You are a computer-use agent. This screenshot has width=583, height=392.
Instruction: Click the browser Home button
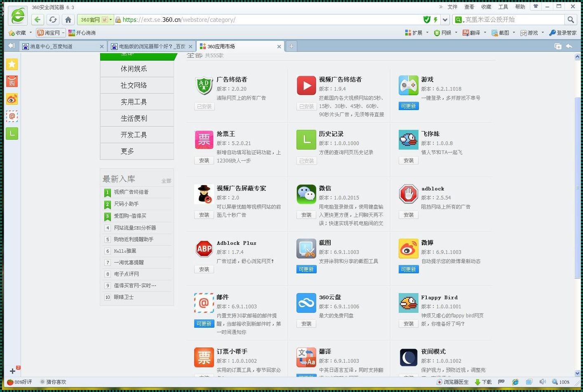click(68, 20)
